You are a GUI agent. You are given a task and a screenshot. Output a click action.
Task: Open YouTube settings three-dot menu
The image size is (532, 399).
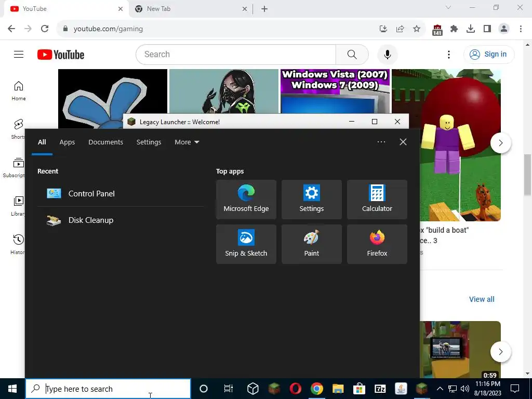tap(448, 54)
